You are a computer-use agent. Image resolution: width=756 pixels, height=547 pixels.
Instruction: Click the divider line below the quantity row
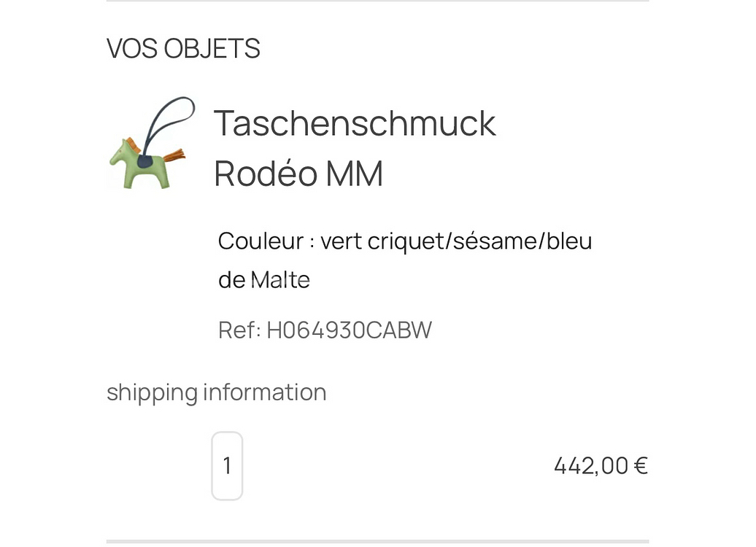(x=377, y=541)
